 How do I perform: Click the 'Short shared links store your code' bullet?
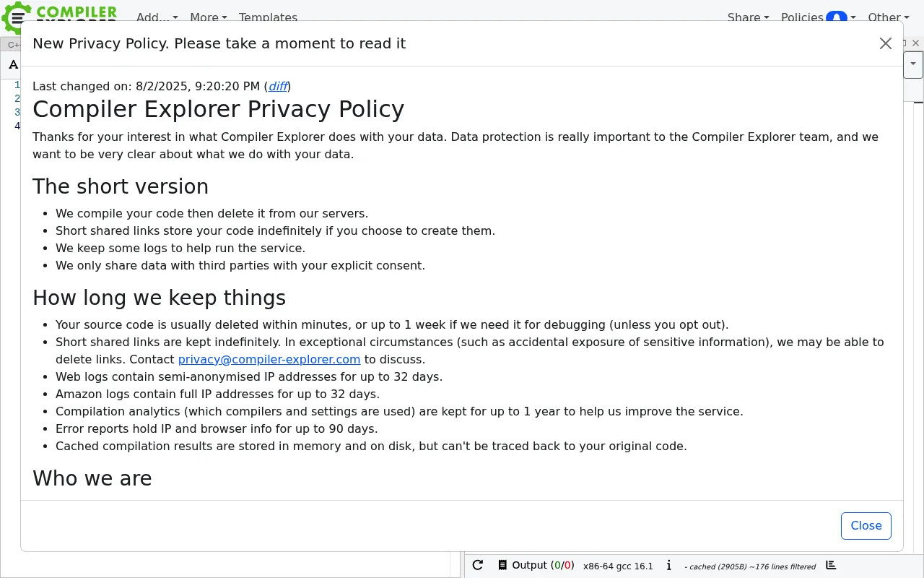(275, 230)
